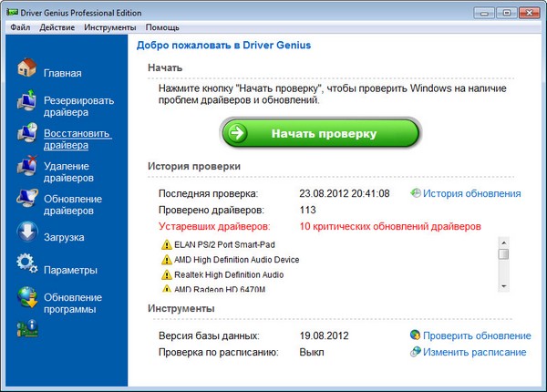The height and width of the screenshot is (392, 547).
Task: Click the program update globe icon
Action: 27,297
